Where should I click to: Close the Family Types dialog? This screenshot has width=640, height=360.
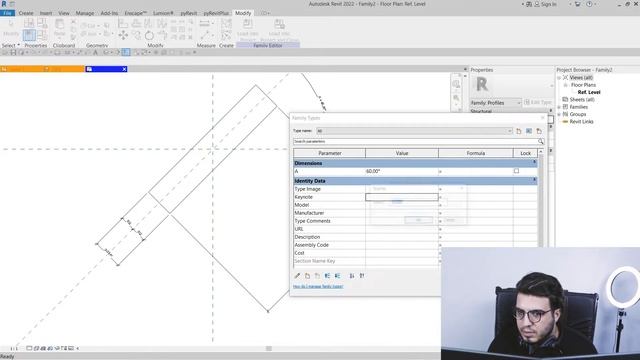click(x=542, y=118)
